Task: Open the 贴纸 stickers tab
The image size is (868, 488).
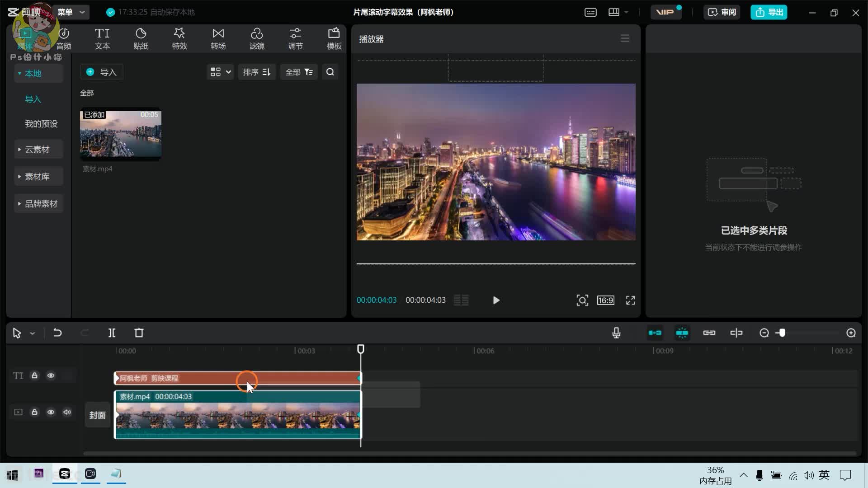Action: coord(141,39)
